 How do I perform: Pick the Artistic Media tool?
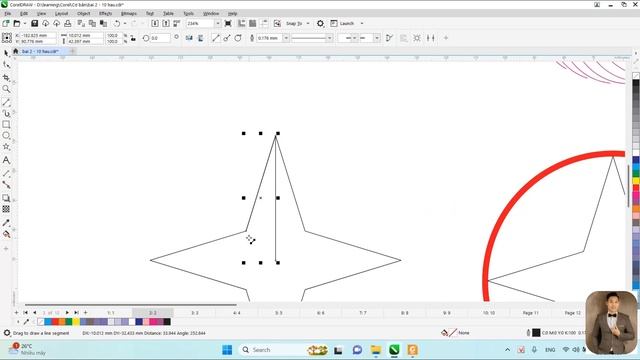pos(6,113)
